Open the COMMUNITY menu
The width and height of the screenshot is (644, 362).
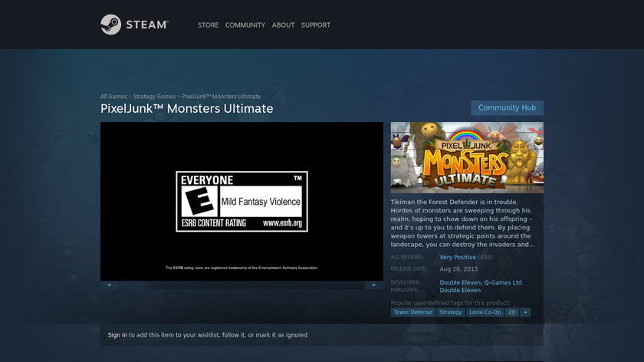[x=245, y=25]
